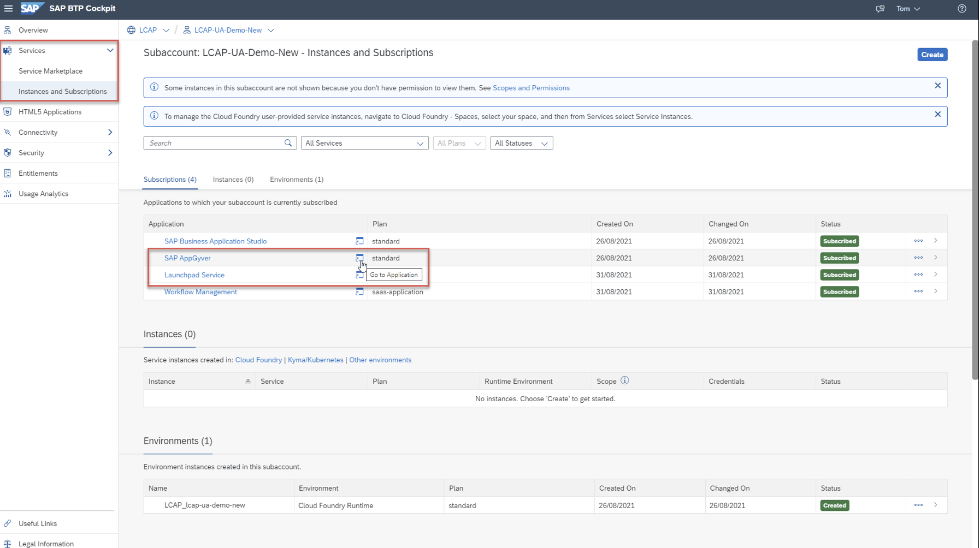Click the Services sidebar icon
The image size is (980, 548).
[x=8, y=51]
